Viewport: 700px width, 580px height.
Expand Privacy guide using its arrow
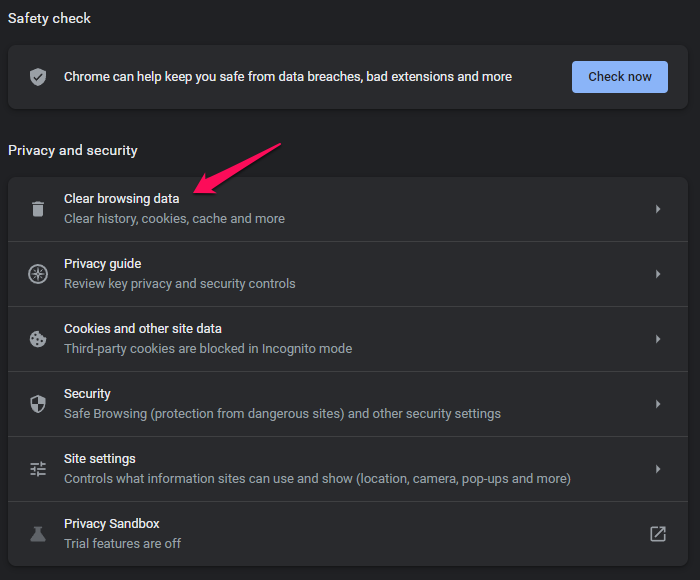[658, 274]
